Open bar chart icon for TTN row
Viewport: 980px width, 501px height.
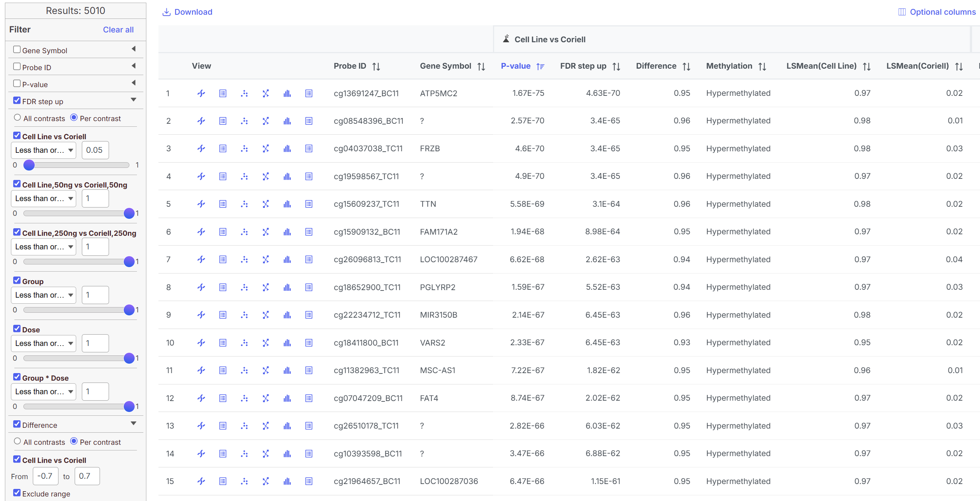[287, 204]
